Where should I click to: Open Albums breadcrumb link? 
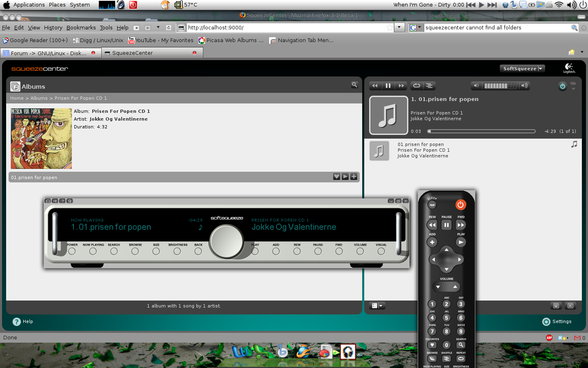[x=39, y=98]
